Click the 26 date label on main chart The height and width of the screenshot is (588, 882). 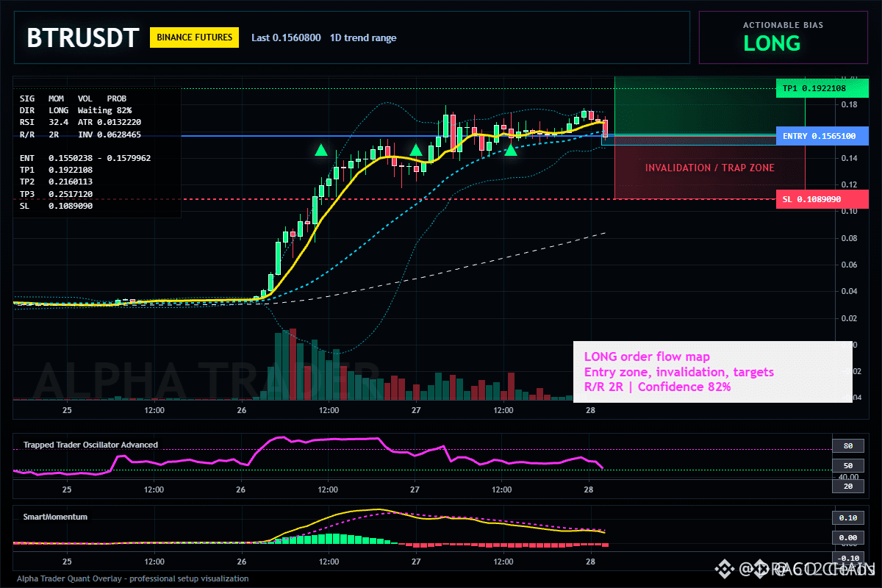[x=241, y=410]
